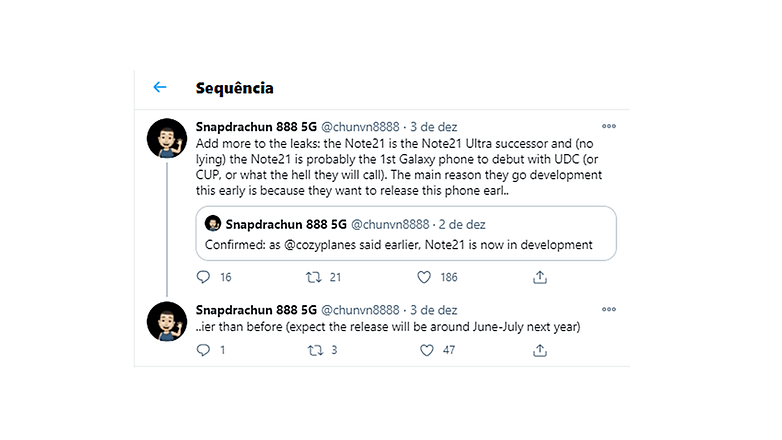The width and height of the screenshot is (782, 440).
Task: View the avatar of the first tweet author
Action: click(x=167, y=138)
